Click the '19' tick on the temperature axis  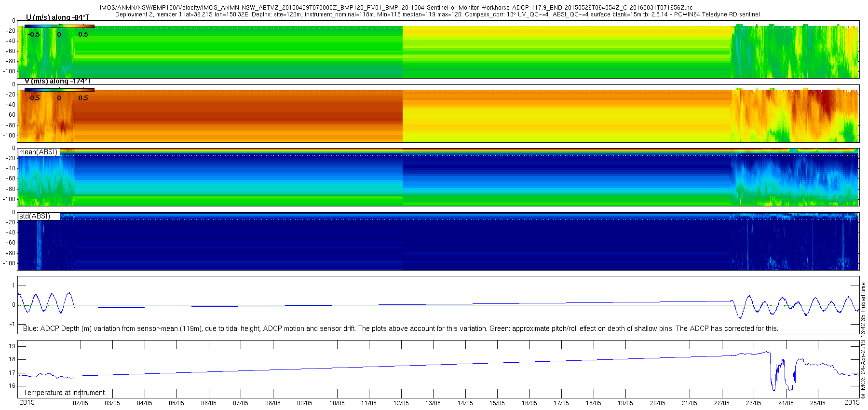click(x=12, y=346)
